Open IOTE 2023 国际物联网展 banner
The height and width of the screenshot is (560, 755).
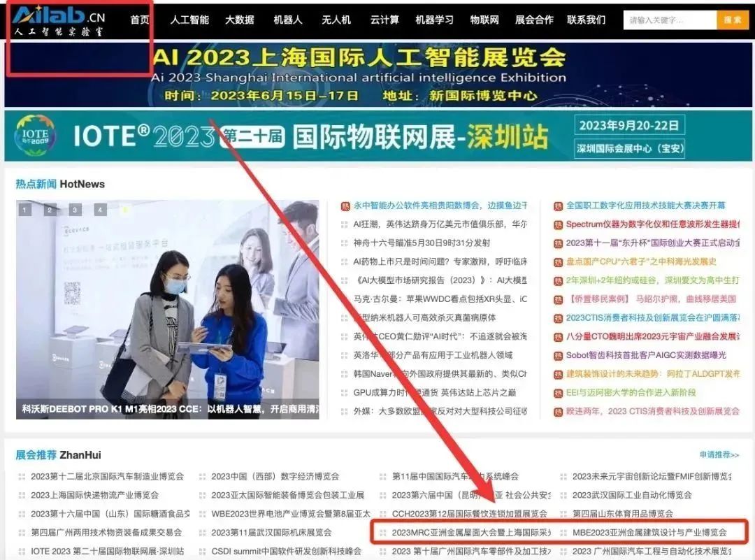pos(380,136)
